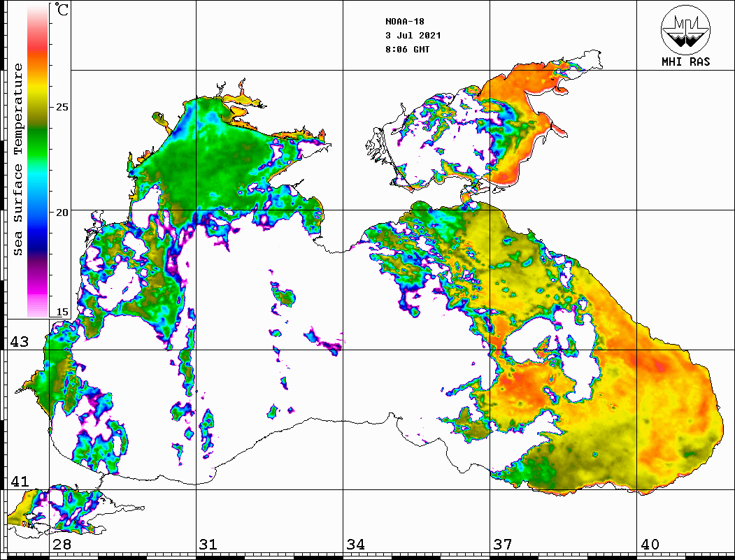This screenshot has width=735, height=560.
Task: Click latitude label 41
Action: pos(20,481)
